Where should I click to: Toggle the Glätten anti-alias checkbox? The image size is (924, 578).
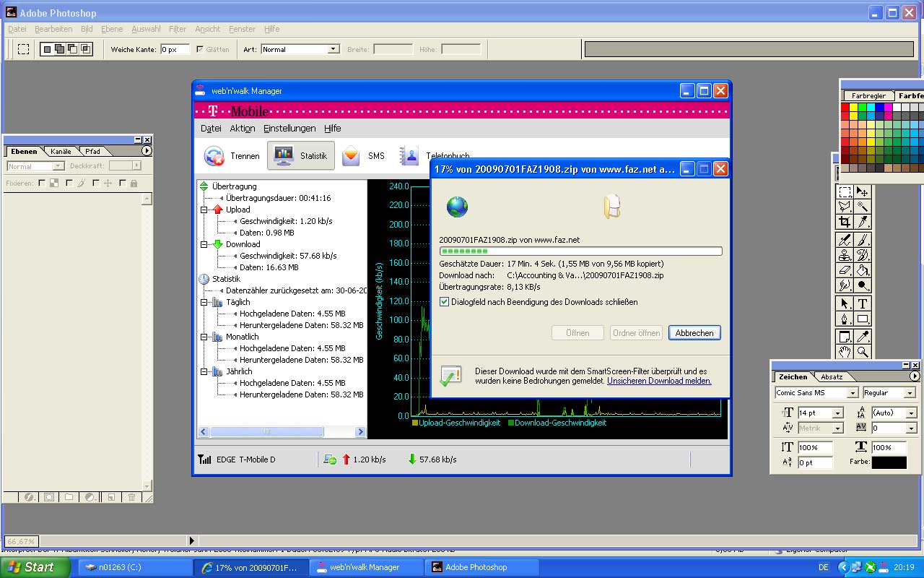(x=200, y=49)
